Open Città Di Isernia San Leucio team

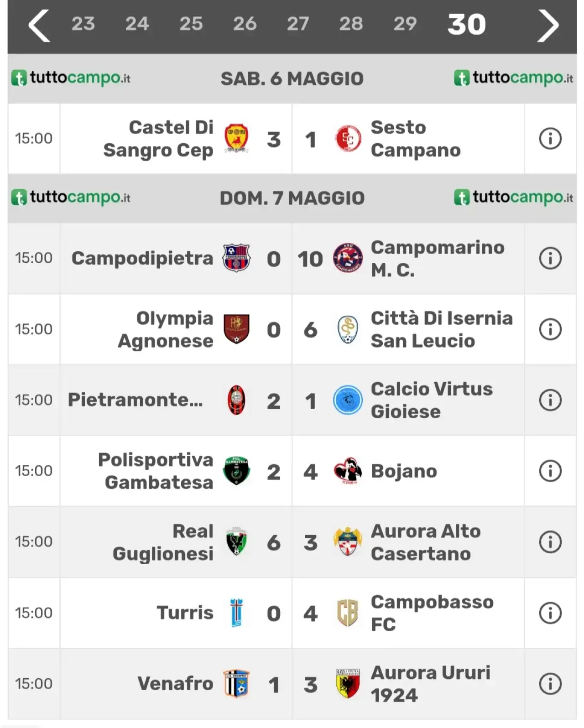point(442,329)
